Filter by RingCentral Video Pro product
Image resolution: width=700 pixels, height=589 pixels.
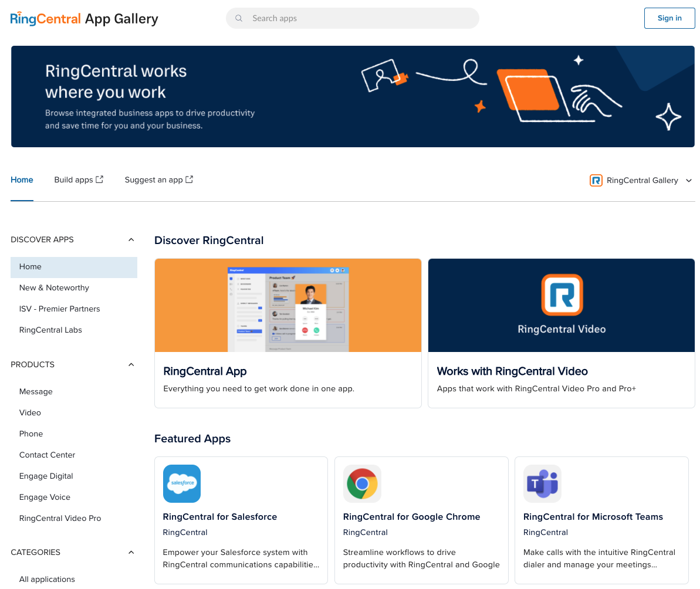60,519
